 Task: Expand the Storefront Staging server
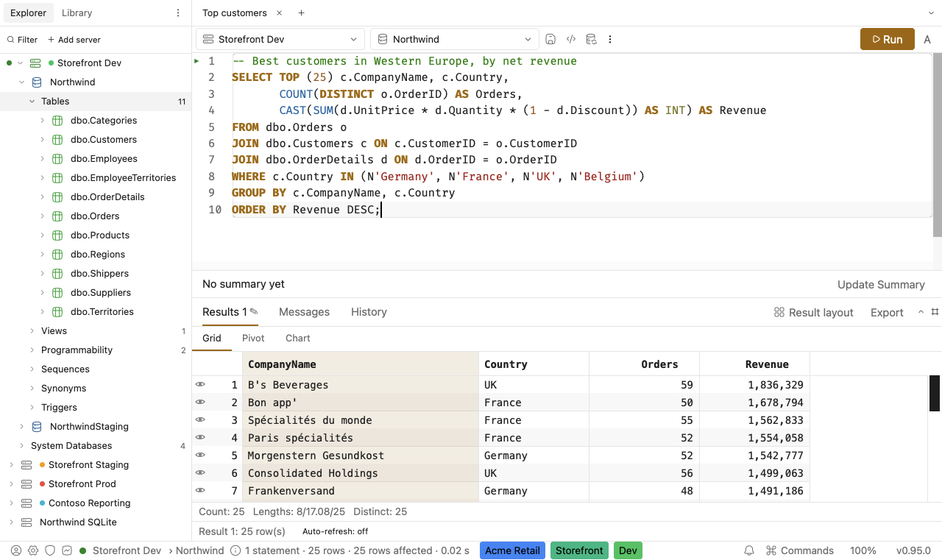pos(11,465)
